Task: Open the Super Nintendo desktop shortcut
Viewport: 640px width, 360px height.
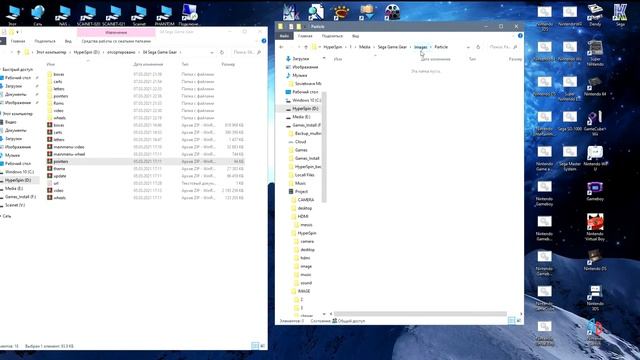Action: click(595, 53)
